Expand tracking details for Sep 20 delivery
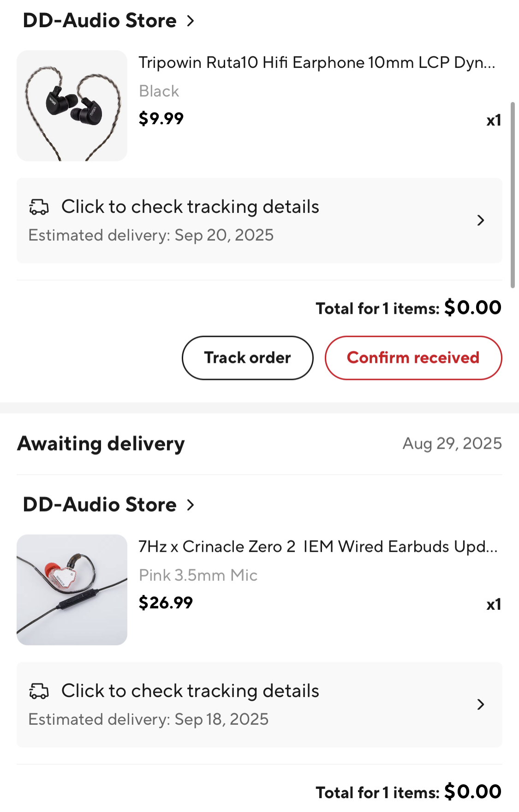Viewport: 519px width, 812px height. click(480, 220)
